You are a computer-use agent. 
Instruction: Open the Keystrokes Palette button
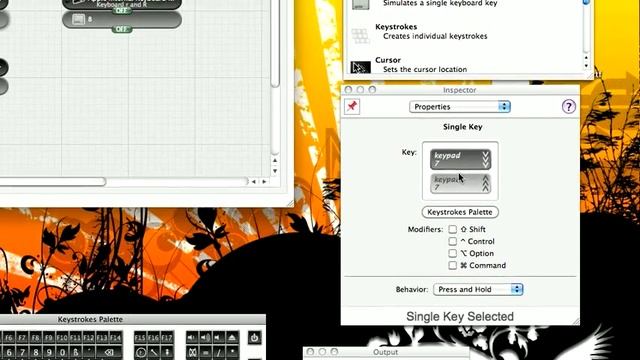coord(460,212)
